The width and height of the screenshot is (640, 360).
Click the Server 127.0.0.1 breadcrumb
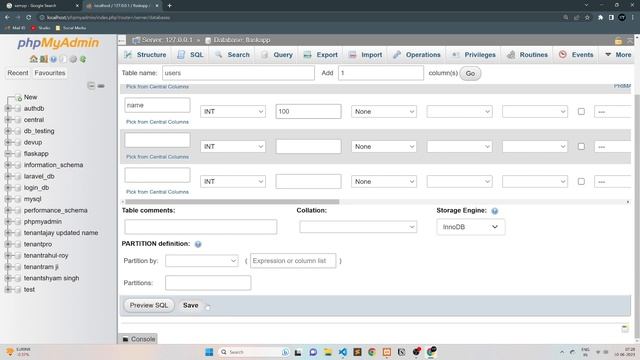(167, 40)
